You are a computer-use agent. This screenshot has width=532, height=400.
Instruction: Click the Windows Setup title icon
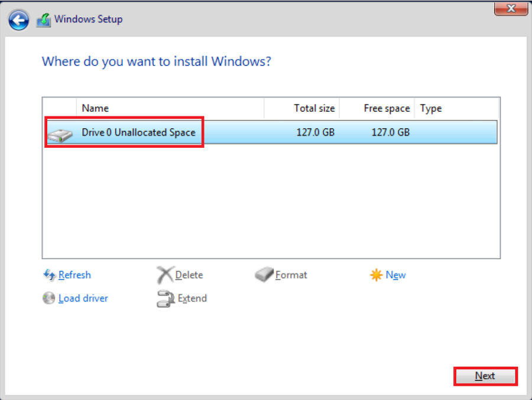tap(44, 20)
